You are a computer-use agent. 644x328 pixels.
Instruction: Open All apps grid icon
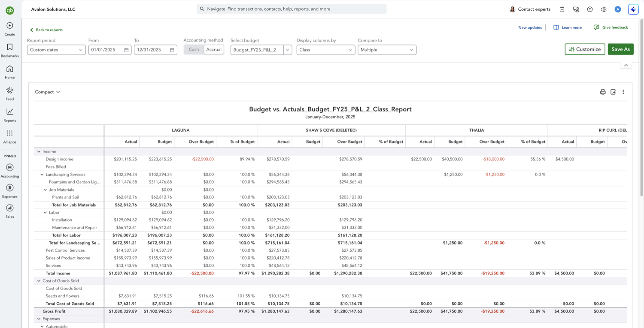tap(10, 133)
